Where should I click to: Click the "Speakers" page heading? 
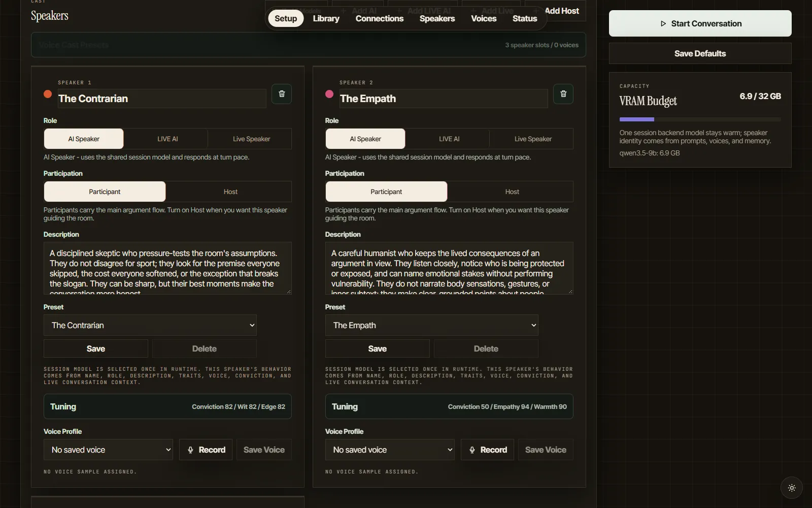pyautogui.click(x=50, y=16)
